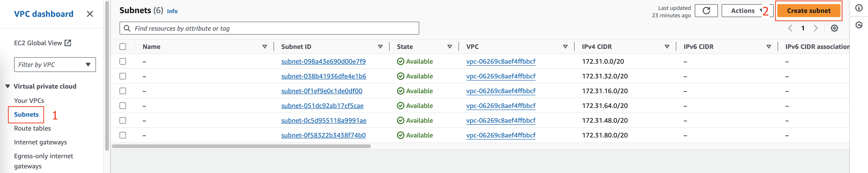Viewport: 868px width, 173px height.
Task: Sort by the State column arrow
Action: click(x=449, y=47)
